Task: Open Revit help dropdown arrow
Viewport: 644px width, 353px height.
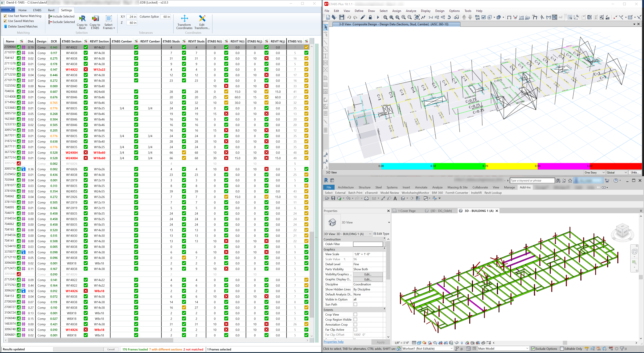Action: click(x=620, y=181)
